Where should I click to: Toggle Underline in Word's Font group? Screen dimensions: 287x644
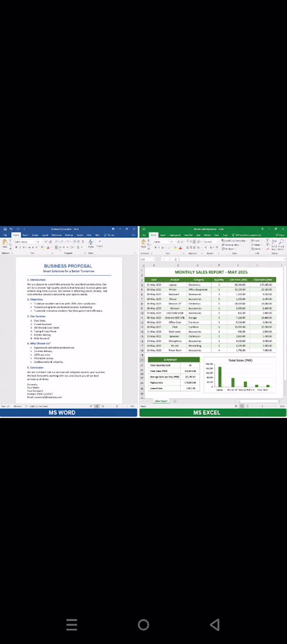pos(23,247)
